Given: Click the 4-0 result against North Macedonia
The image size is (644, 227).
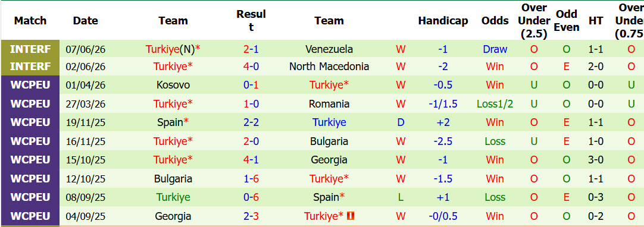Looking at the screenshot, I should (251, 67).
